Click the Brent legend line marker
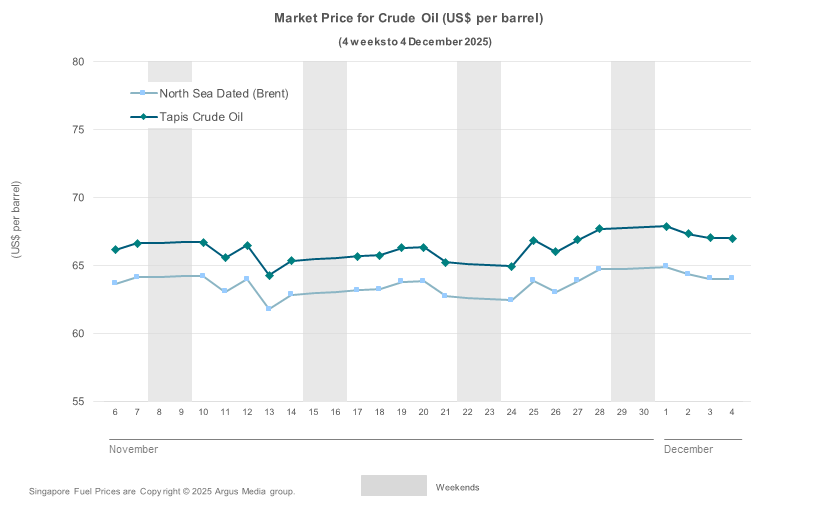The width and height of the screenshot is (820, 512). point(143,94)
